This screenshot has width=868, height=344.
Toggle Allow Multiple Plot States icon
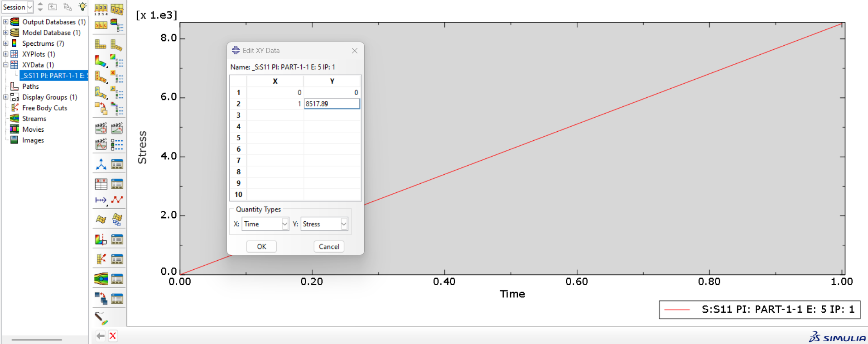(101, 109)
